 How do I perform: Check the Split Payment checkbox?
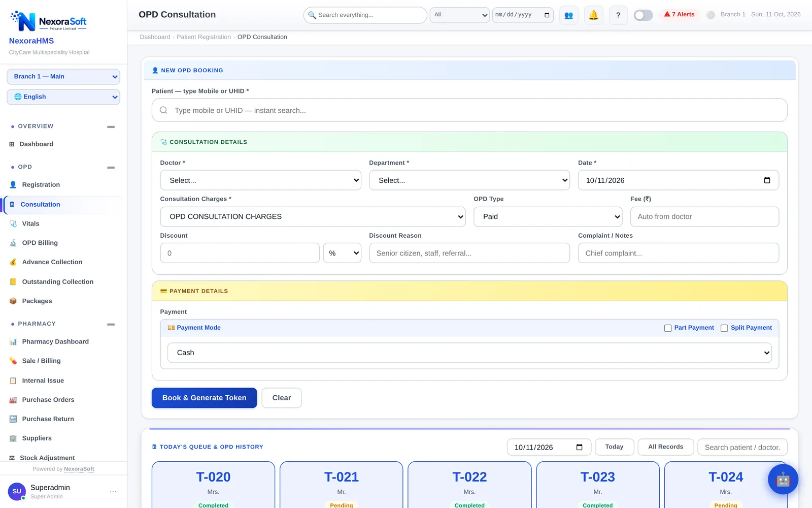724,328
